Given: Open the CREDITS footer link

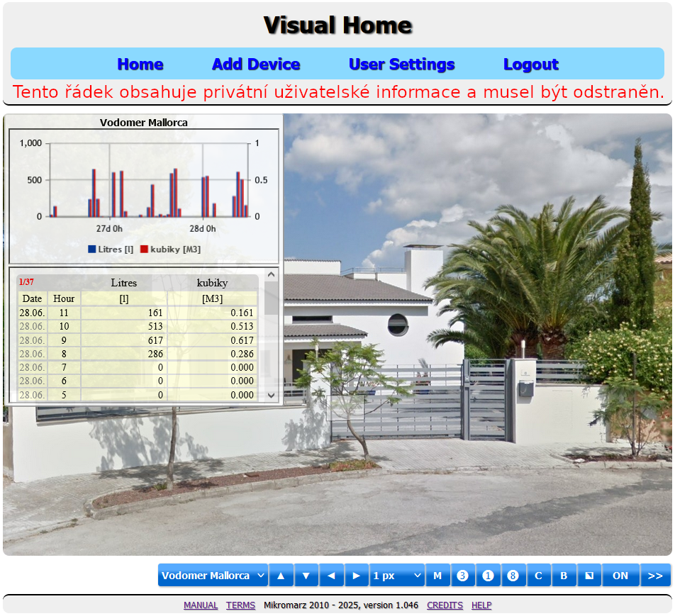Looking at the screenshot, I should tap(445, 605).
